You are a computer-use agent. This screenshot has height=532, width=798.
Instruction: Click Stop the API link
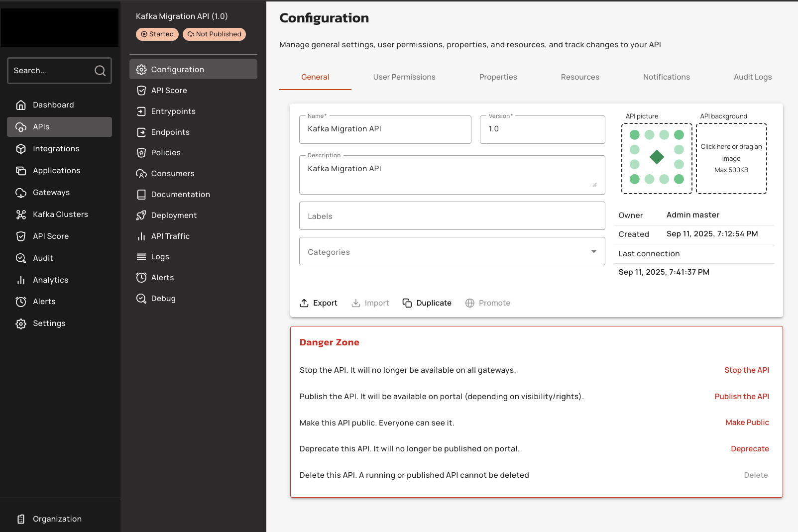pos(746,370)
